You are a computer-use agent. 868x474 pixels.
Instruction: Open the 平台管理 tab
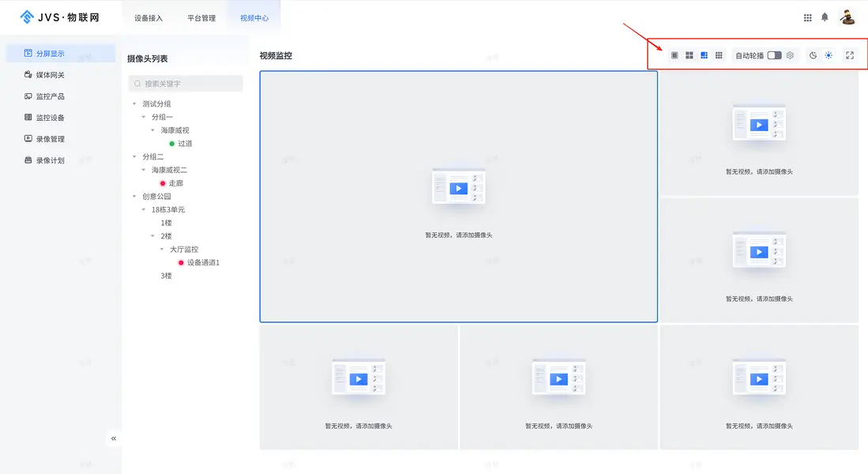point(202,17)
